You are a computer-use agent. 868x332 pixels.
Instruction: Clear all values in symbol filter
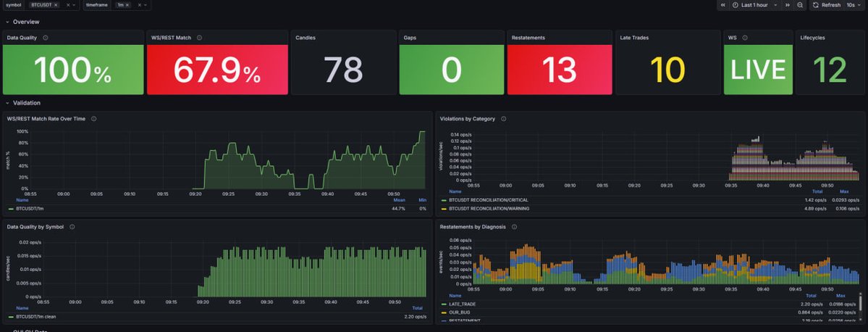point(68,5)
